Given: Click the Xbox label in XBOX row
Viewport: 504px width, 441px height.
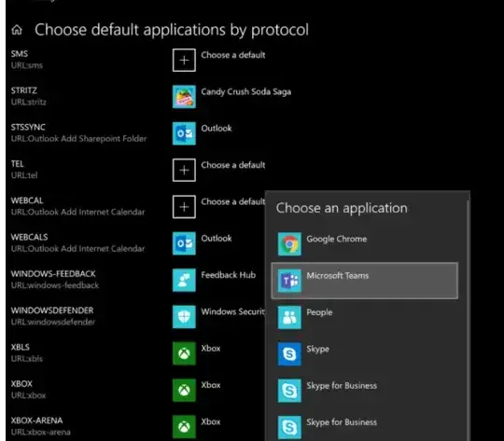Looking at the screenshot, I should pyautogui.click(x=211, y=385).
